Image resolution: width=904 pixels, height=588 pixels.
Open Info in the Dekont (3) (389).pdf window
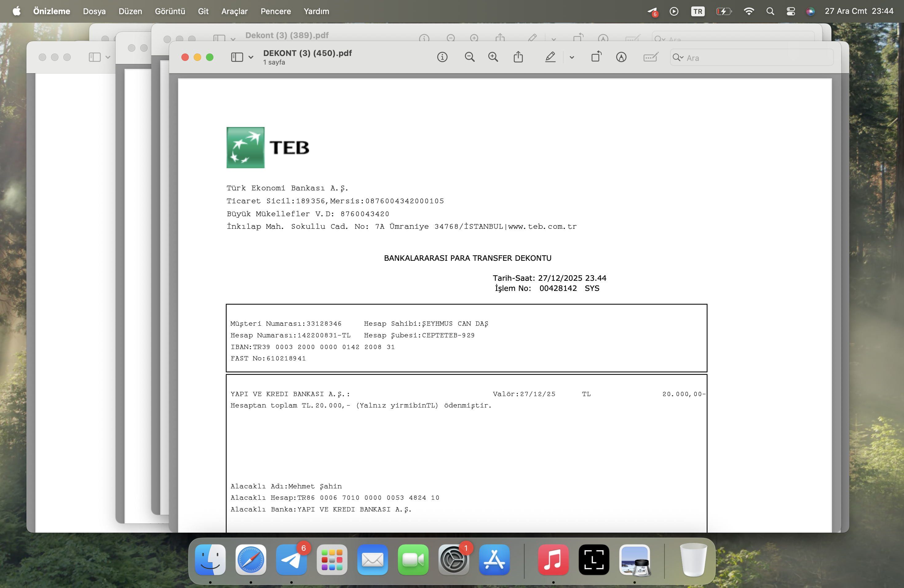(424, 38)
